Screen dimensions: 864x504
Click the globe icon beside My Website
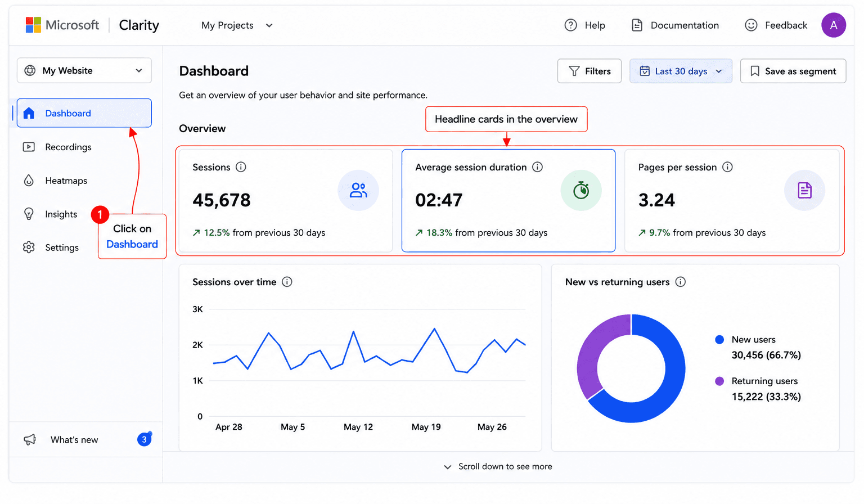(30, 71)
